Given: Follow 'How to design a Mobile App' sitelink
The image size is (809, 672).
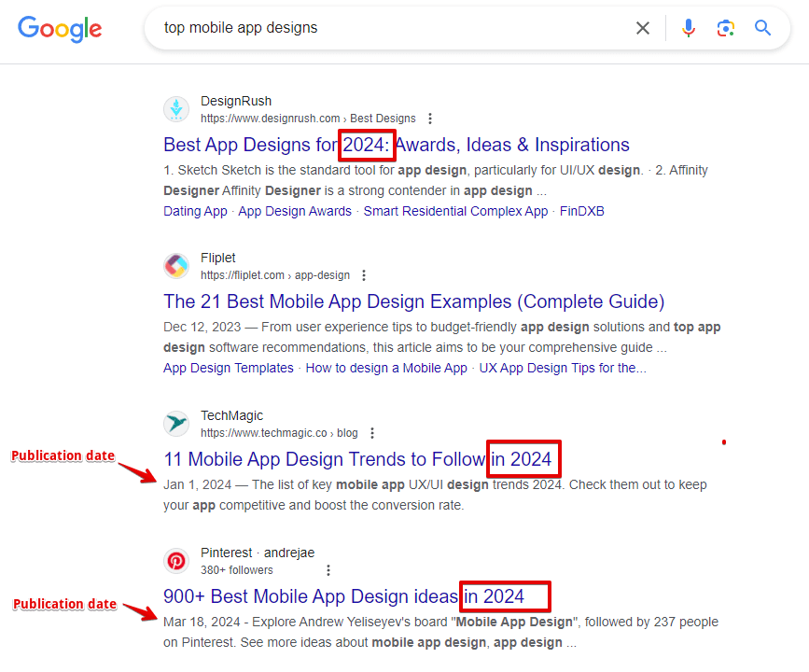Looking at the screenshot, I should point(386,369).
